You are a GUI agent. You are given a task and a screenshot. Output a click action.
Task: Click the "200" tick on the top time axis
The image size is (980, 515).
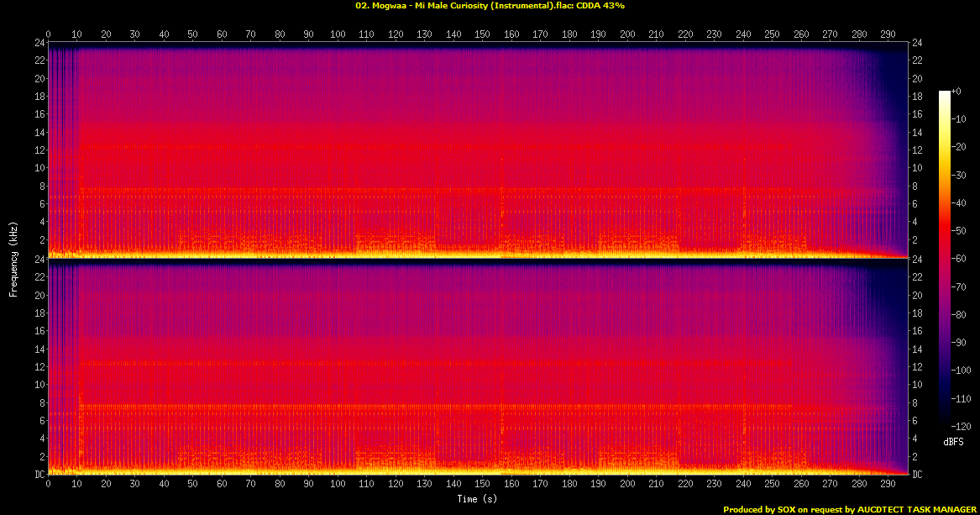coord(627,34)
